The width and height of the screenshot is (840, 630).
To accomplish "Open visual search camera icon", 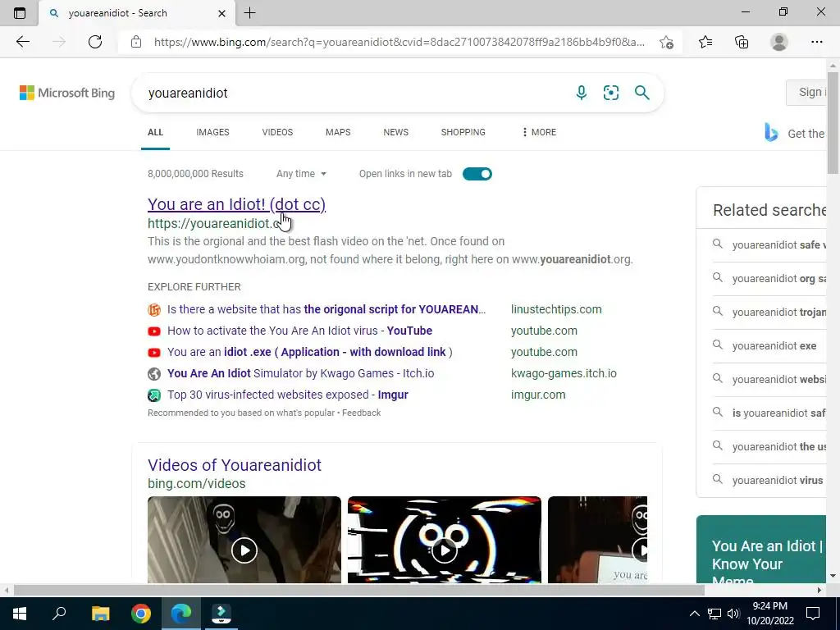I will 610,93.
